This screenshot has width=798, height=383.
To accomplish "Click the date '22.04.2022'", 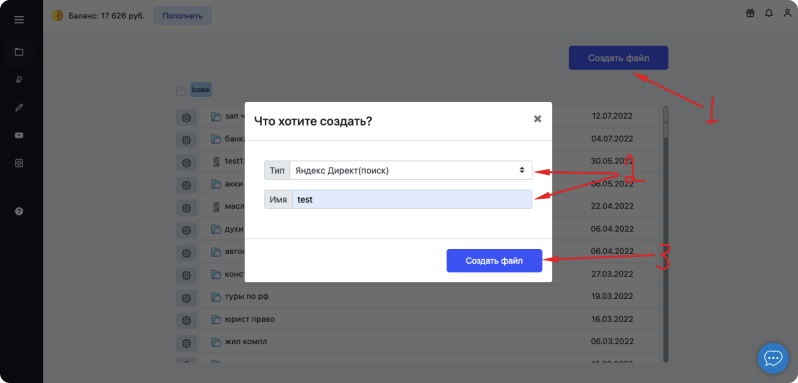I will tap(612, 206).
